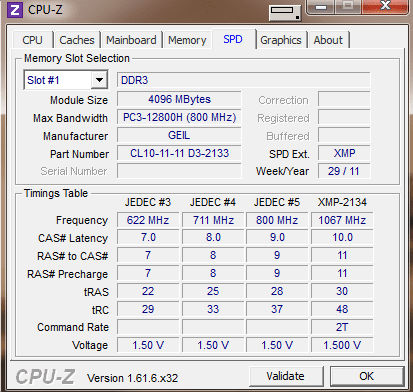This screenshot has width=413, height=392.
Task: Click the disabled maximize button
Action: [x=348, y=7]
